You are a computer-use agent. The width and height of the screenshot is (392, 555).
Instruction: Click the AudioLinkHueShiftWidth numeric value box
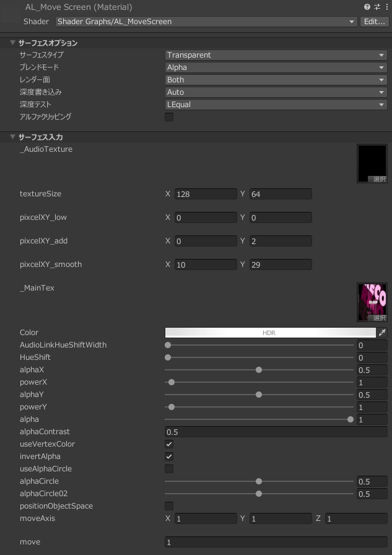(x=372, y=345)
